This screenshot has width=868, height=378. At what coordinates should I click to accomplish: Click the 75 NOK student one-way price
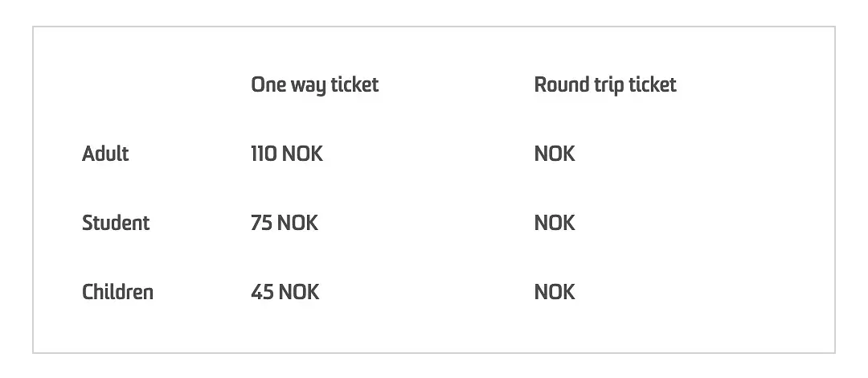pos(285,223)
